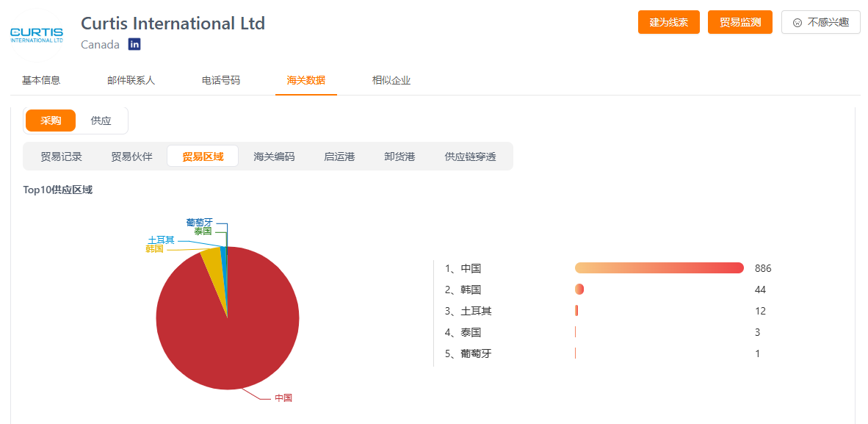Click the Curtis International Ltd company name

coord(173,24)
